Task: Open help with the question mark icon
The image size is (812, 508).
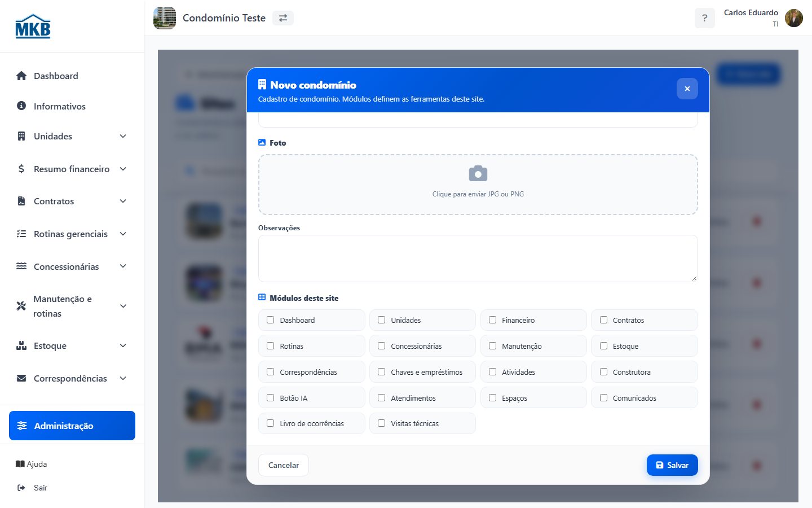Action: 704,18
